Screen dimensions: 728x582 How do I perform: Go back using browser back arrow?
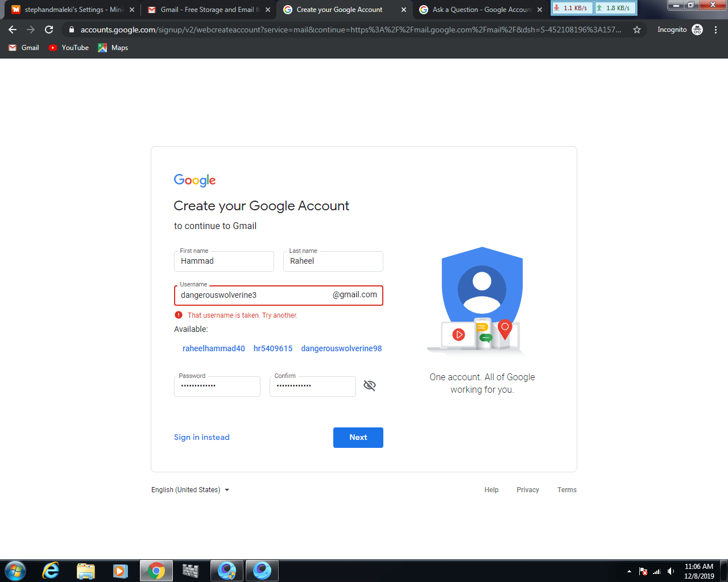pyautogui.click(x=13, y=30)
